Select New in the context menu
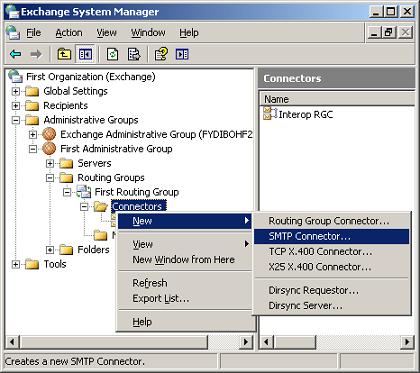 click(184, 221)
